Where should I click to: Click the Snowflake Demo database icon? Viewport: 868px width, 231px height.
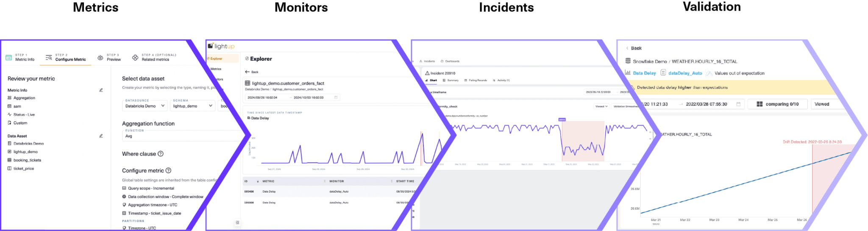(x=628, y=61)
